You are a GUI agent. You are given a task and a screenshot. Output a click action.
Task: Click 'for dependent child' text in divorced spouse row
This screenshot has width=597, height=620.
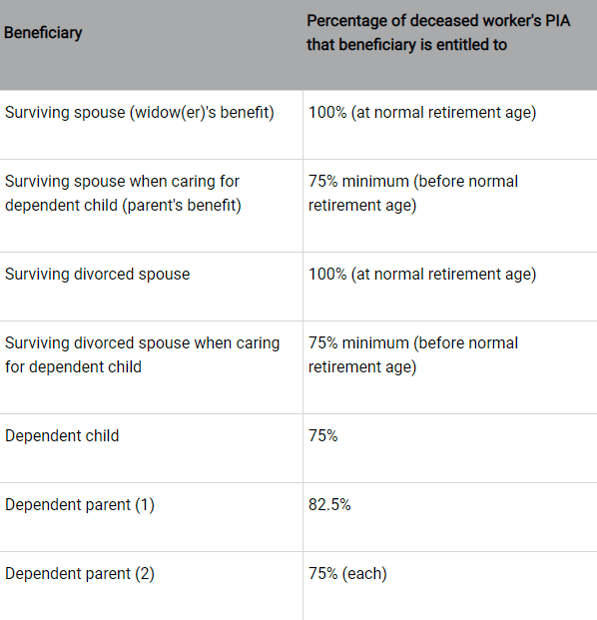click(x=73, y=367)
